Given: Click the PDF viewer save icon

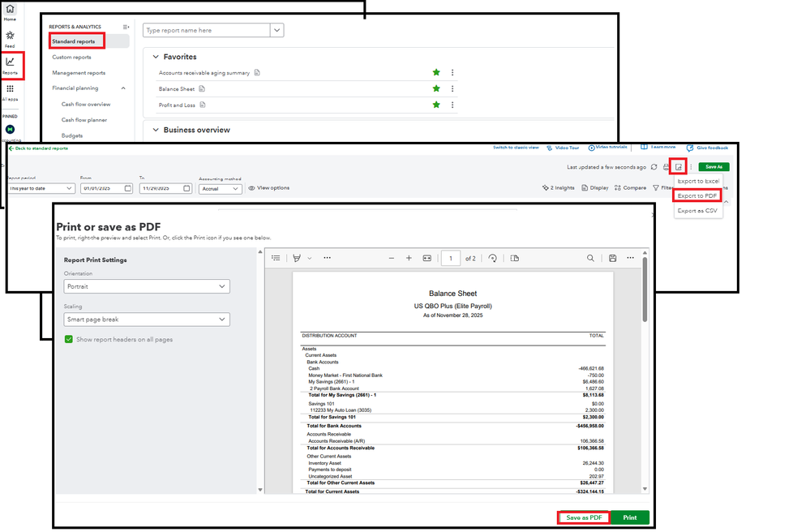Looking at the screenshot, I should [613, 258].
